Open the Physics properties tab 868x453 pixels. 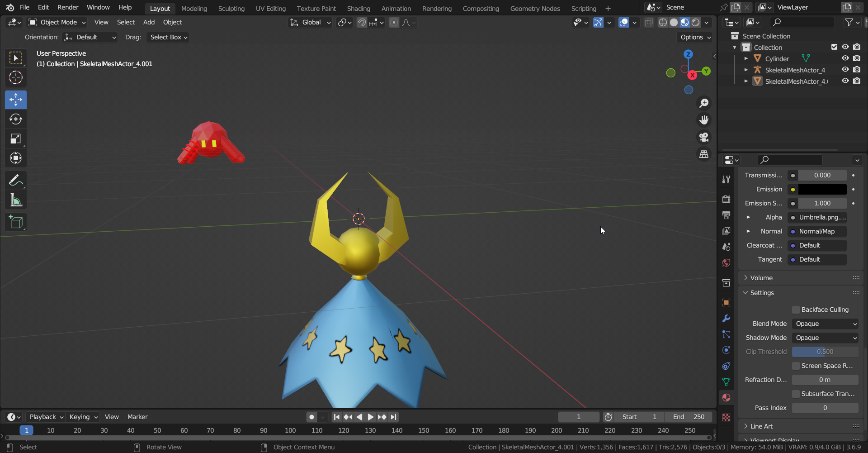pos(726,350)
